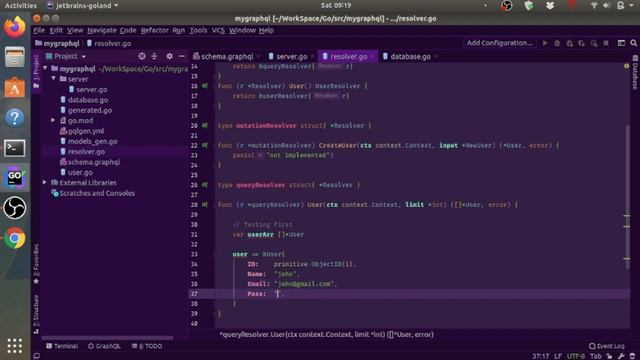
Task: Click the Project panel settings gear
Action: click(x=169, y=56)
